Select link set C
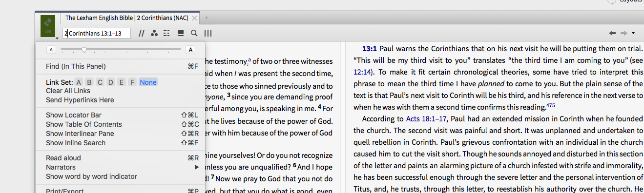 [100, 82]
